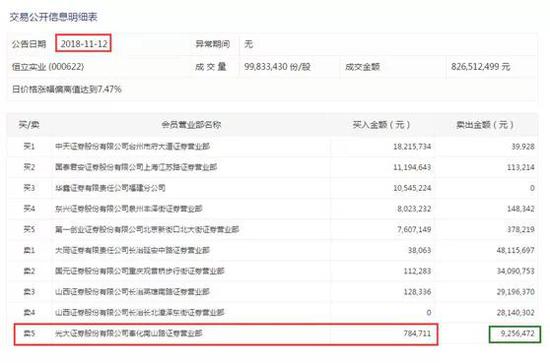Click the 卖3 row label
The height and width of the screenshot is (363, 550).
(x=29, y=292)
